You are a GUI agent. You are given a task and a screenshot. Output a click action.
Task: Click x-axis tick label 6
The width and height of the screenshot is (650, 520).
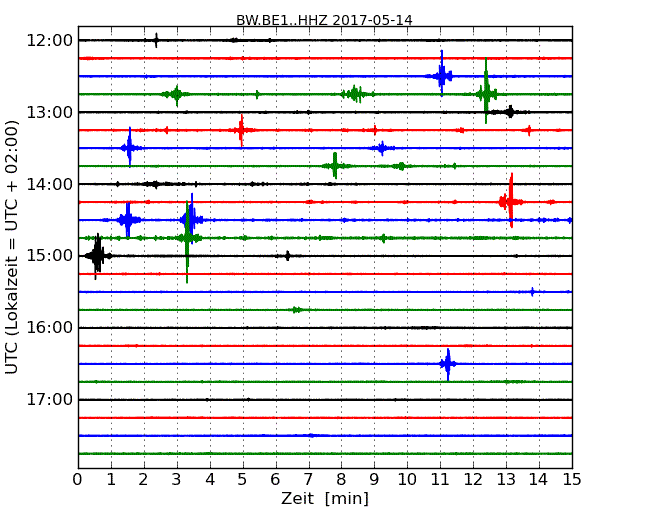click(276, 480)
